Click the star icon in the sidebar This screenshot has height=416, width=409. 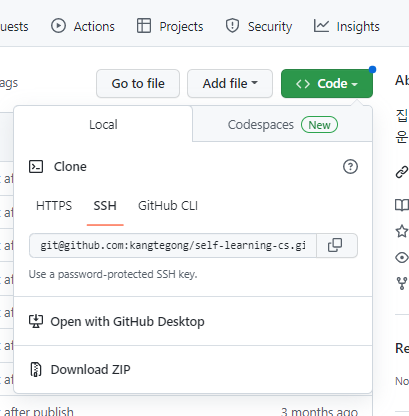(x=402, y=231)
